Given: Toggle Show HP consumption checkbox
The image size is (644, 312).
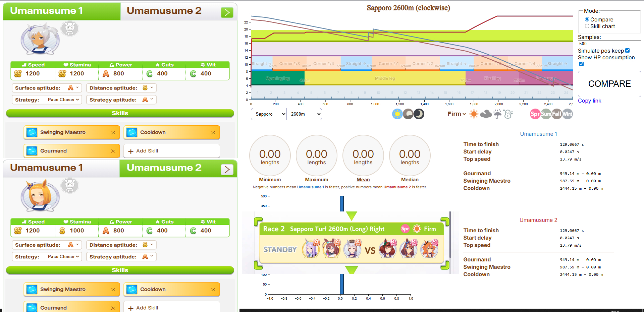Looking at the screenshot, I should coord(582,64).
